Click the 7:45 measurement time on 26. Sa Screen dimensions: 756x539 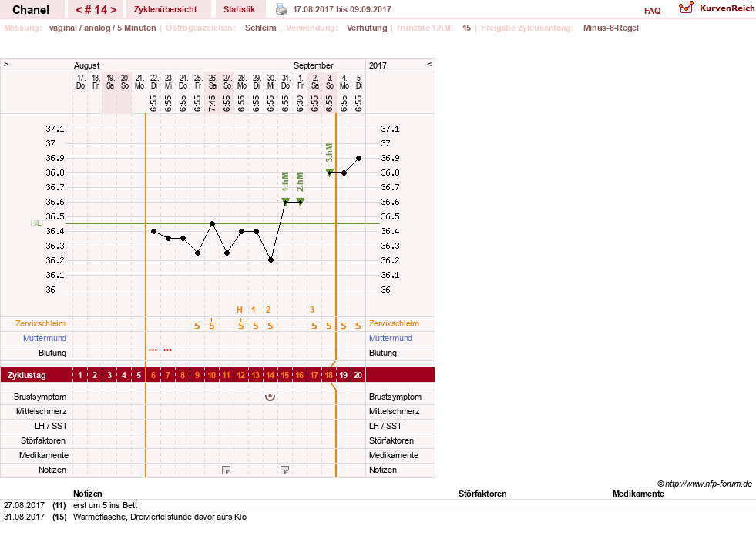tap(212, 103)
